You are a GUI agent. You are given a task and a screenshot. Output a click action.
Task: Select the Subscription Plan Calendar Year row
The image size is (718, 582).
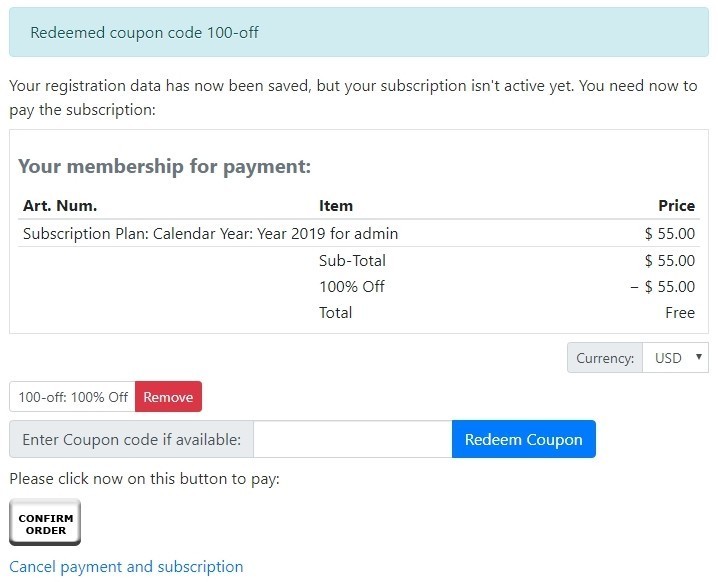coord(359,234)
